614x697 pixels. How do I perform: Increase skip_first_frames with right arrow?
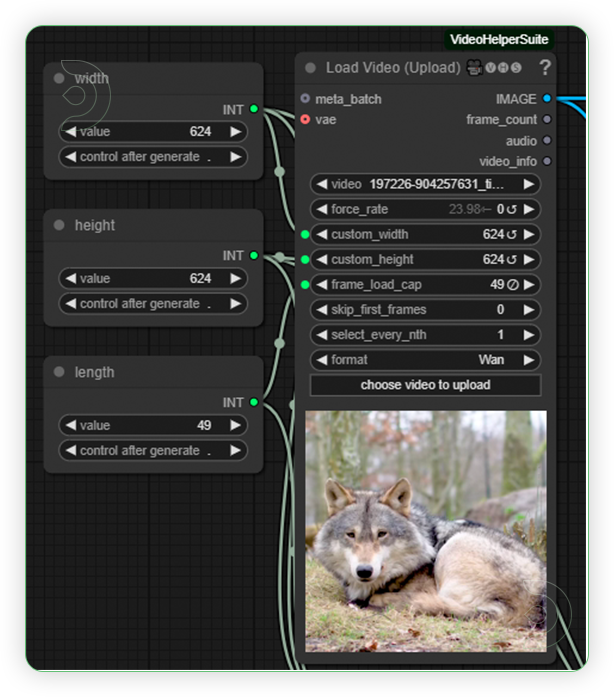coord(529,309)
